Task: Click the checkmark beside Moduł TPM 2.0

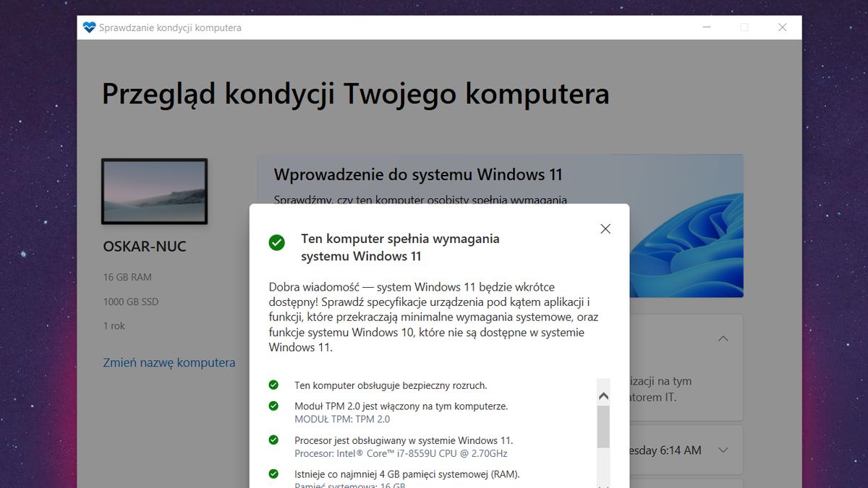Action: 275,406
